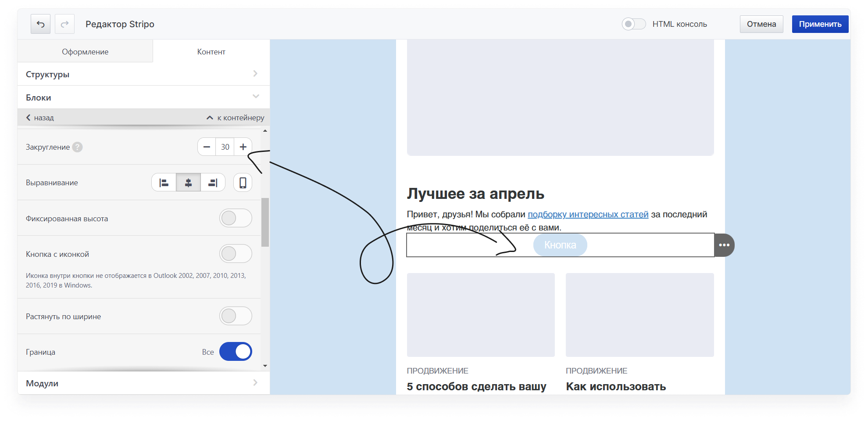This screenshot has width=868, height=421.
Task: Expand the Структуры section
Action: coord(143,74)
